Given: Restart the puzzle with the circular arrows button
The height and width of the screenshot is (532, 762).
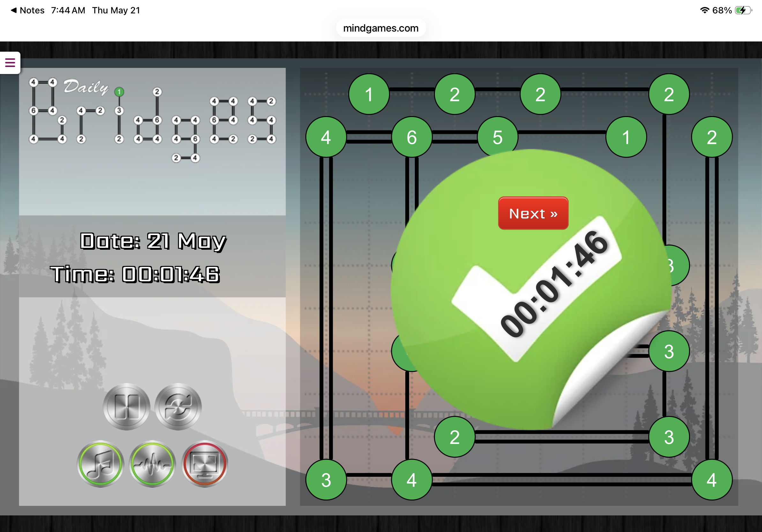Looking at the screenshot, I should pyautogui.click(x=178, y=407).
